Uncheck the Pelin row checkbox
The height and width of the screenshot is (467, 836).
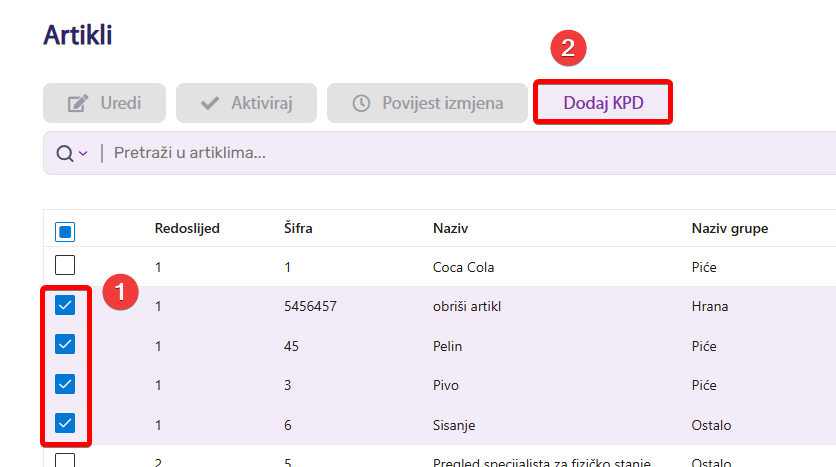(65, 344)
